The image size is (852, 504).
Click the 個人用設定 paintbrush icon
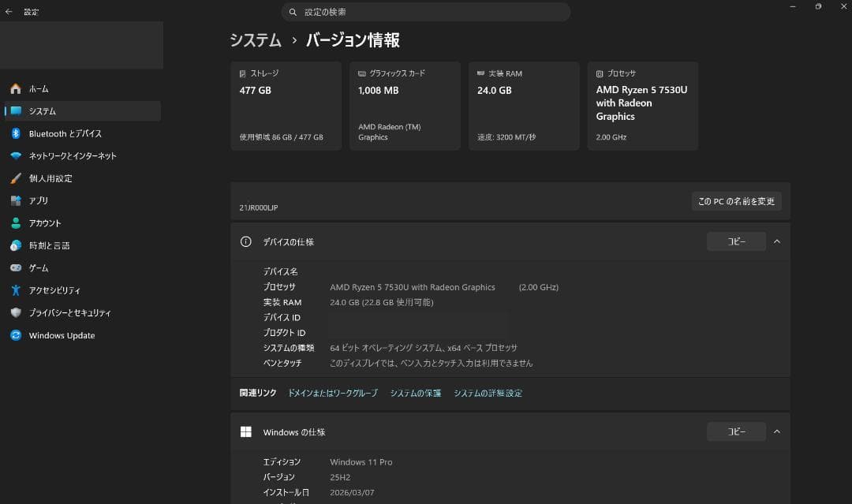[16, 178]
